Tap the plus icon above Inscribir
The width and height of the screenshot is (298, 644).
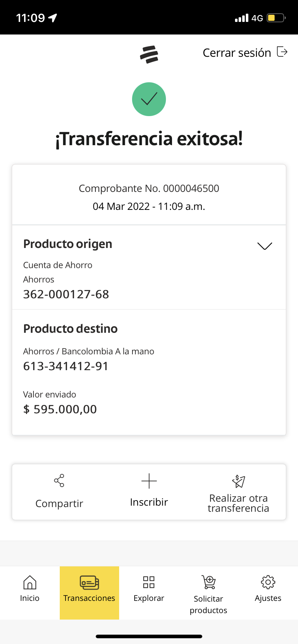[149, 481]
